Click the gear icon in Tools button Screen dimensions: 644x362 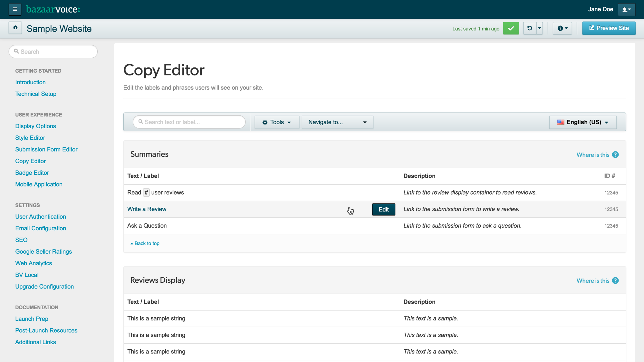(x=265, y=122)
